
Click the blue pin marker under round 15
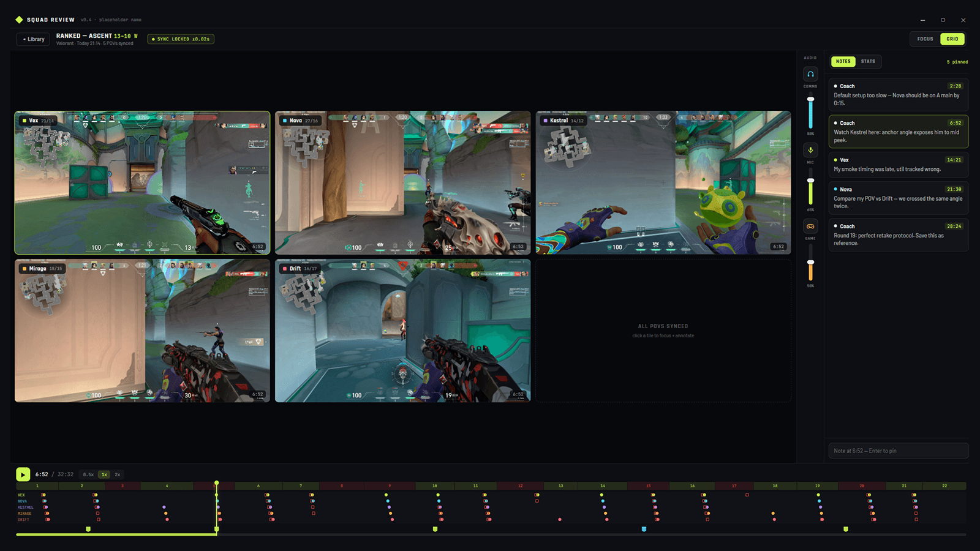coord(644,529)
